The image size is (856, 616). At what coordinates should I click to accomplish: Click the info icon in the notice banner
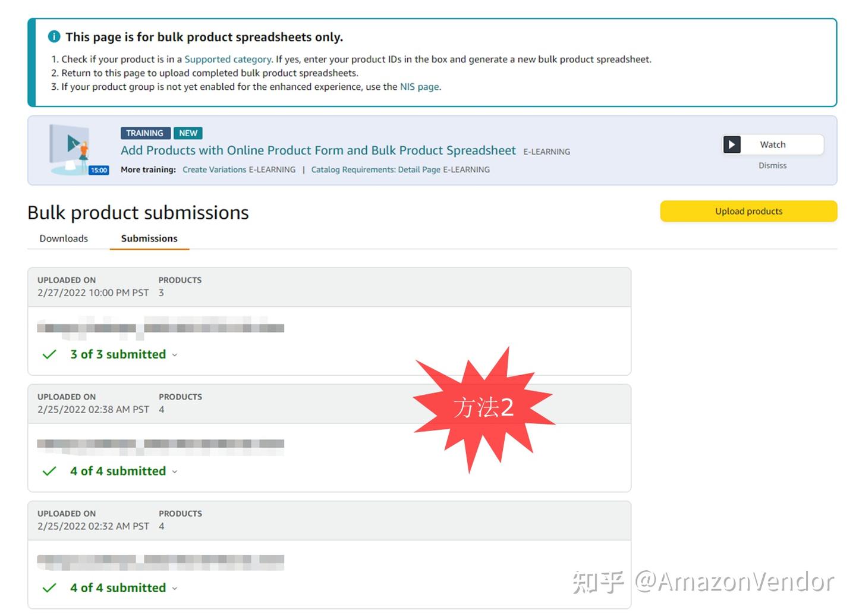click(x=54, y=36)
